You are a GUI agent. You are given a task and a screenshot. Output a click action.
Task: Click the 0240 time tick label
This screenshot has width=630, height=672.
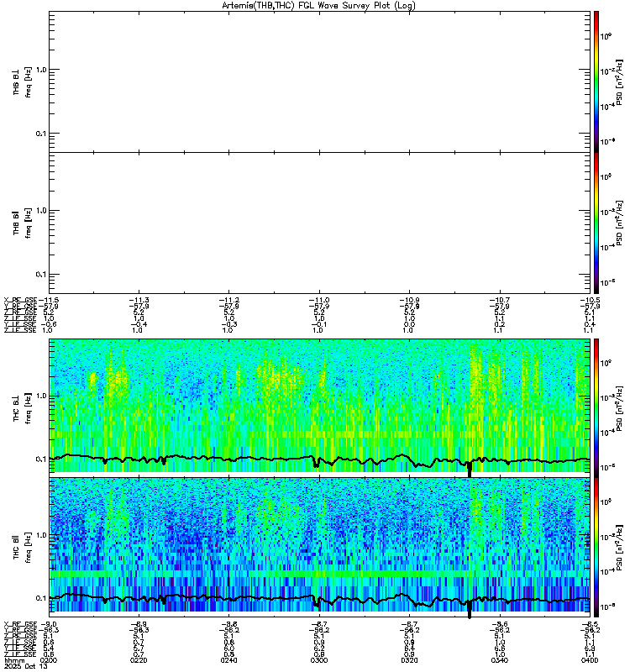tap(228, 660)
